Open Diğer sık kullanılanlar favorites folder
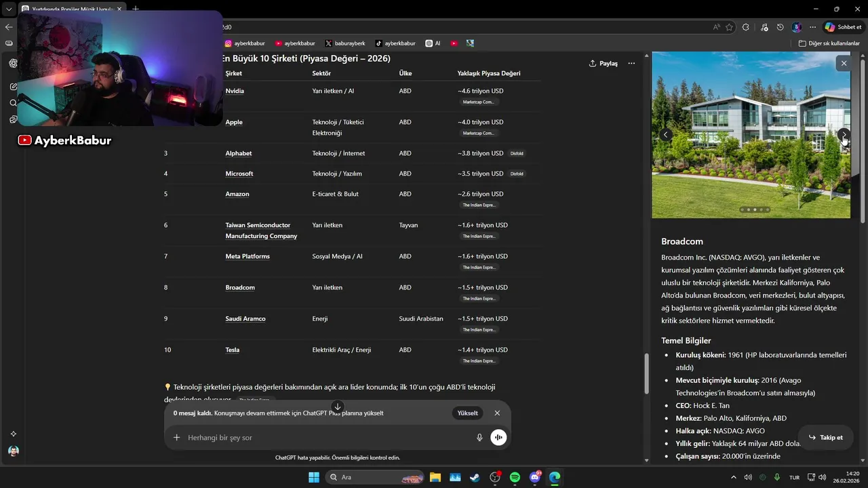 [x=829, y=43]
